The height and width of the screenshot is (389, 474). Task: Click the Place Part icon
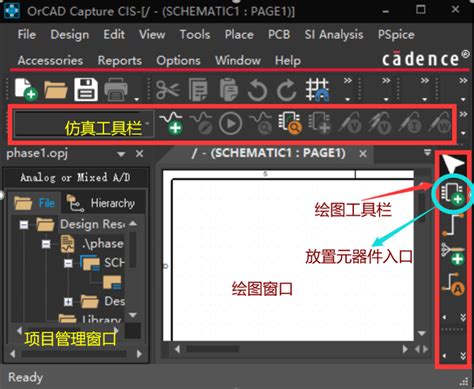[452, 193]
